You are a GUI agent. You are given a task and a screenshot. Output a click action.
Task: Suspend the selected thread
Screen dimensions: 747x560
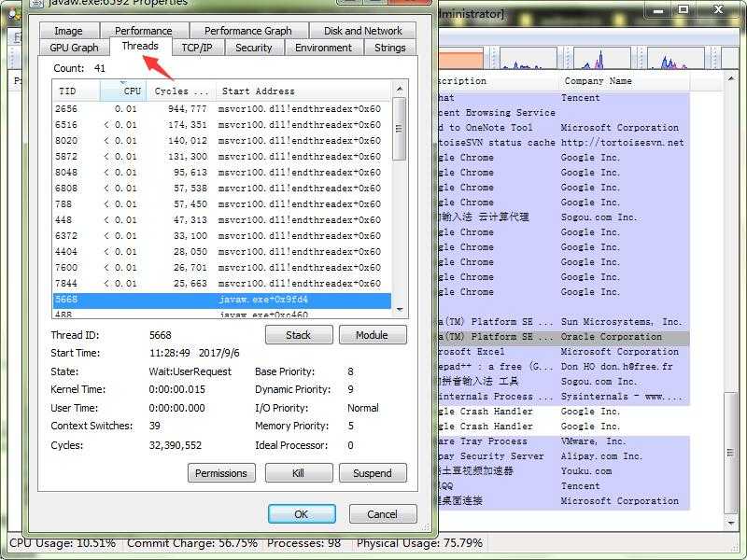tap(373, 473)
